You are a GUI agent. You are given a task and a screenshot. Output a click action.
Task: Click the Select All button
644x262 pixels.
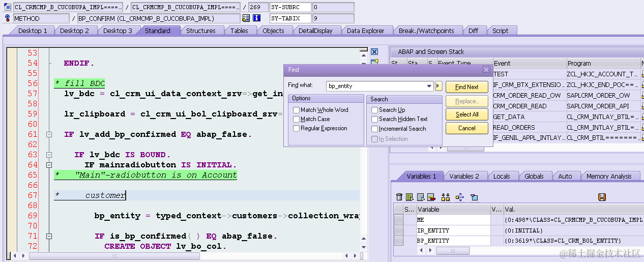pyautogui.click(x=467, y=114)
